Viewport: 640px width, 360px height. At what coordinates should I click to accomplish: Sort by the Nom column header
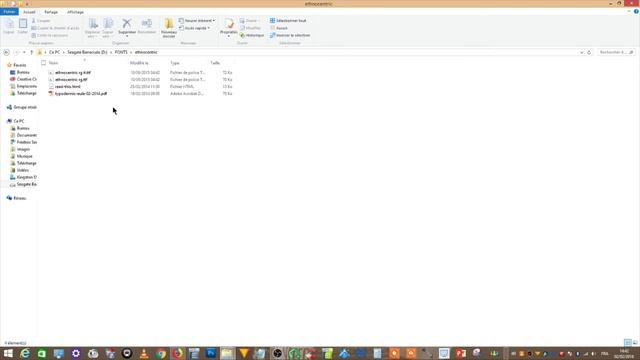[x=53, y=63]
